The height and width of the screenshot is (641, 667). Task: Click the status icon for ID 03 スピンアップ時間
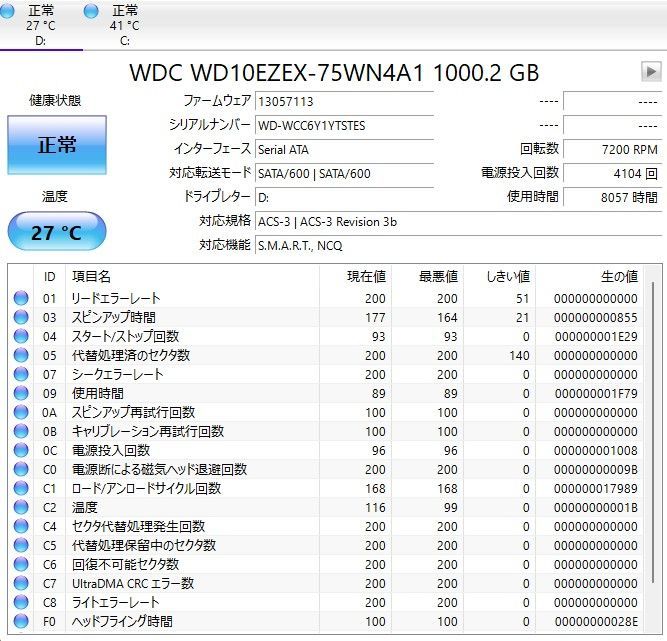pos(21,317)
